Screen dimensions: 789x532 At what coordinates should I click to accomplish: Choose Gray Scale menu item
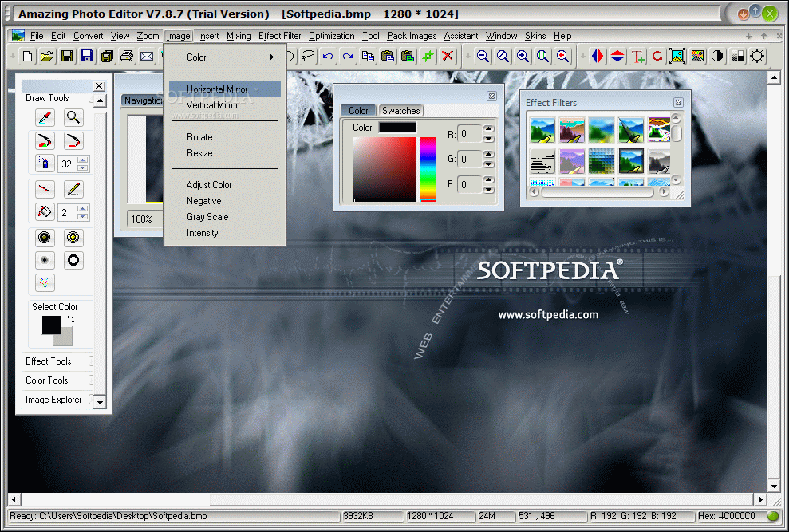225,217
